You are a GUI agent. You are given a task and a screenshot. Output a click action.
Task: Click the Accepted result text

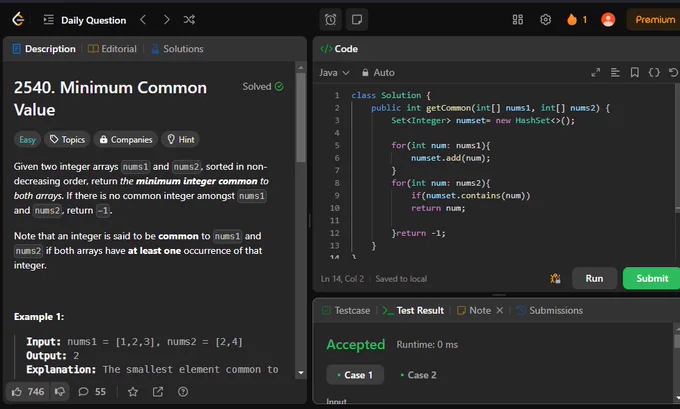(x=356, y=345)
